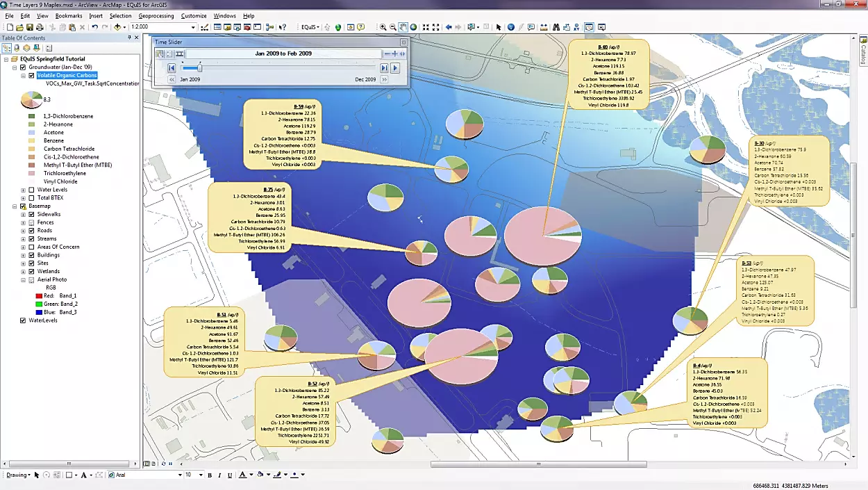Viewport: 868px width, 490px height.
Task: Play the time slider animation
Action: tap(395, 68)
